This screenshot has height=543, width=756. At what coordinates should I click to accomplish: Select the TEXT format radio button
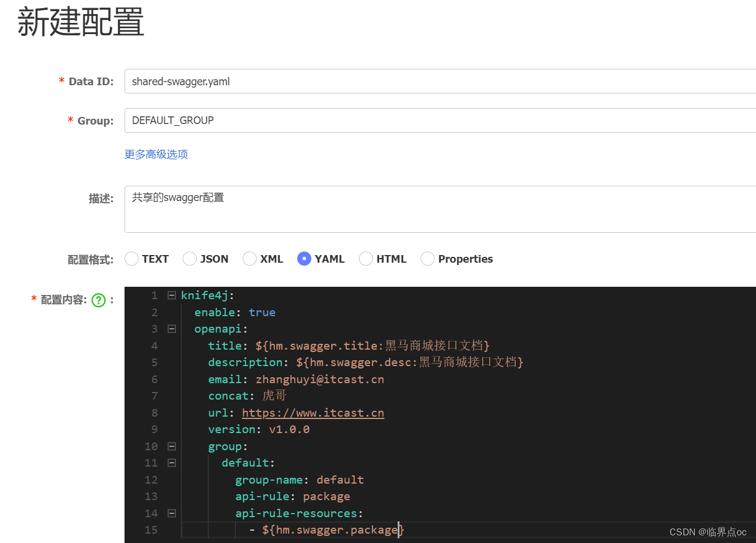point(132,259)
